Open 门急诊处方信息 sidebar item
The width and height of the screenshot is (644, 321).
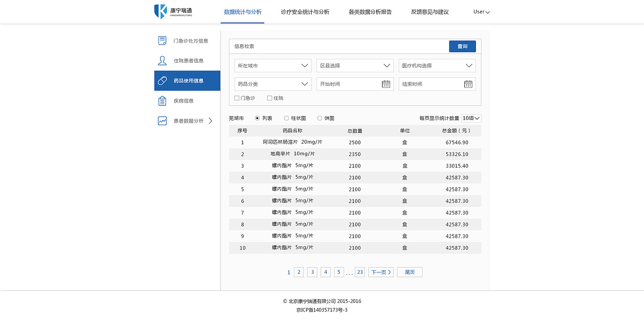coord(187,41)
